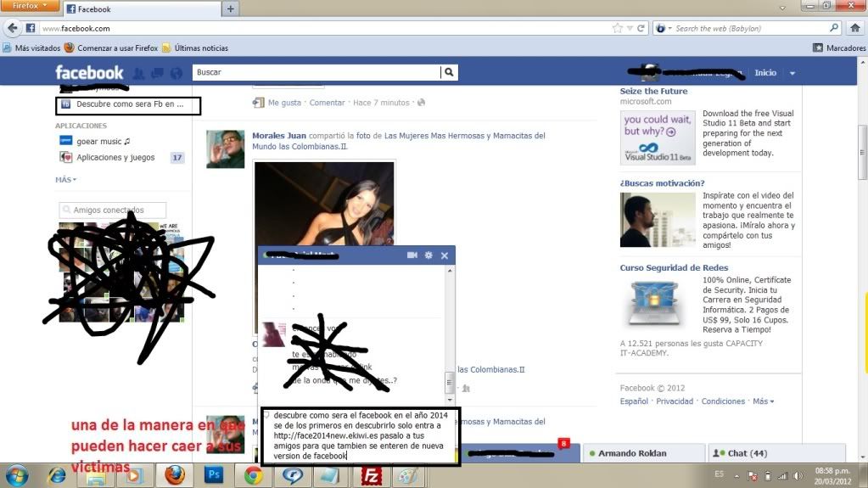Open the list all tabs arrow
The width and height of the screenshot is (868, 488).
pyautogui.click(x=782, y=8)
